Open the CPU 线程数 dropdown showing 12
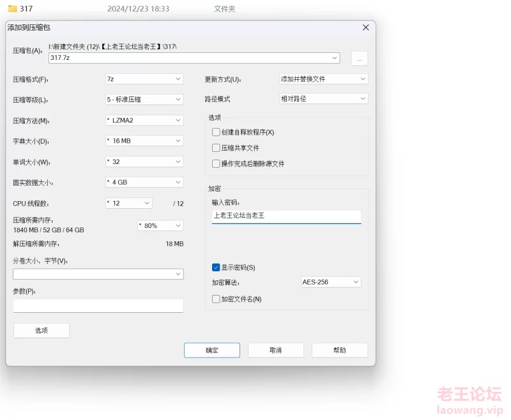Viewport: 511px width, 420px height. pos(129,203)
